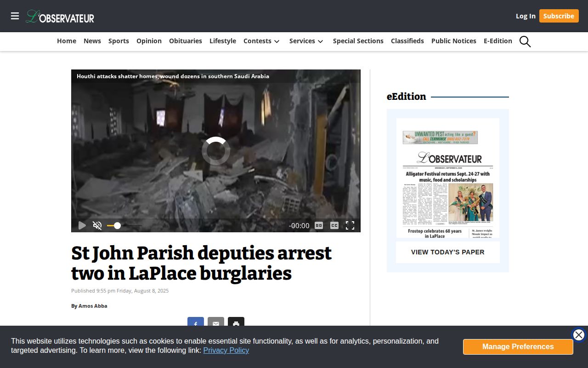Viewport: 588px width, 368px height.
Task: Open E-Edition from navigation bar
Action: coord(498,41)
